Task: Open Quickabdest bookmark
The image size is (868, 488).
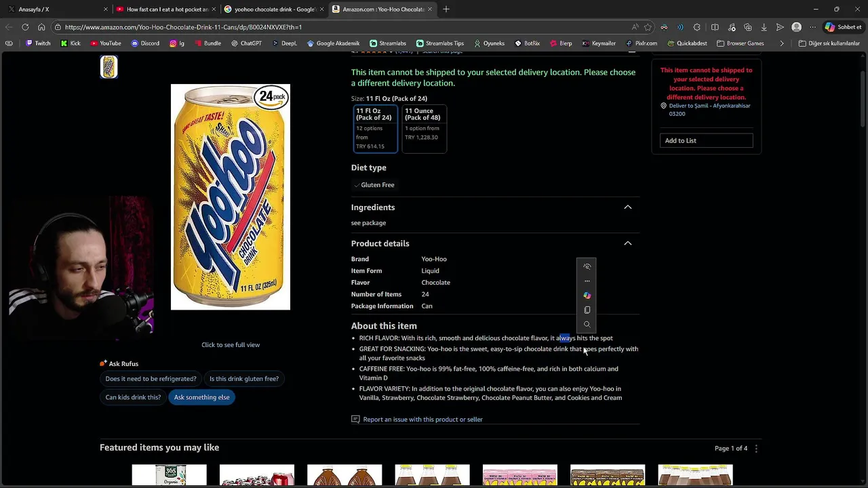Action: tap(686, 43)
